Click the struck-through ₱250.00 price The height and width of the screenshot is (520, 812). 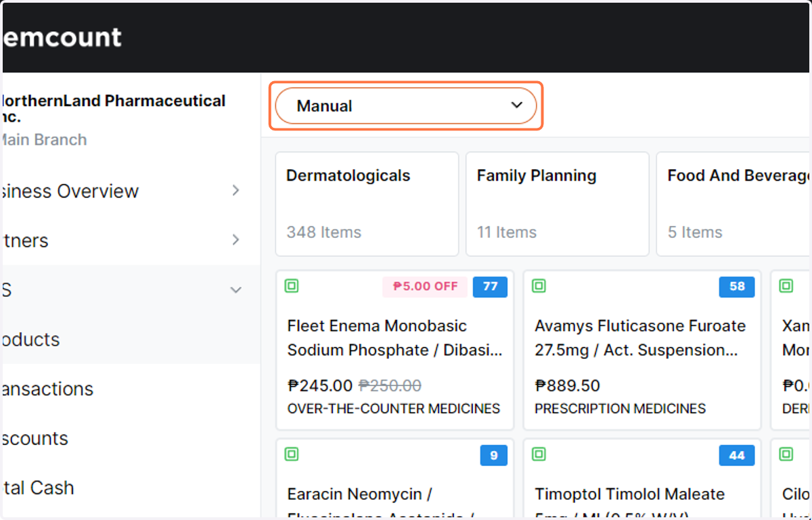point(390,386)
